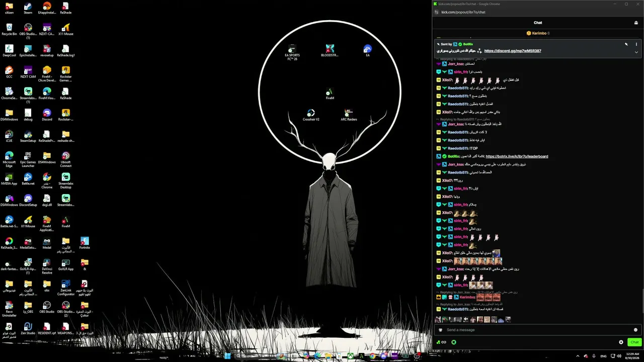Open the gift shop icon in Chat header
The image size is (644, 362).
pos(636,23)
